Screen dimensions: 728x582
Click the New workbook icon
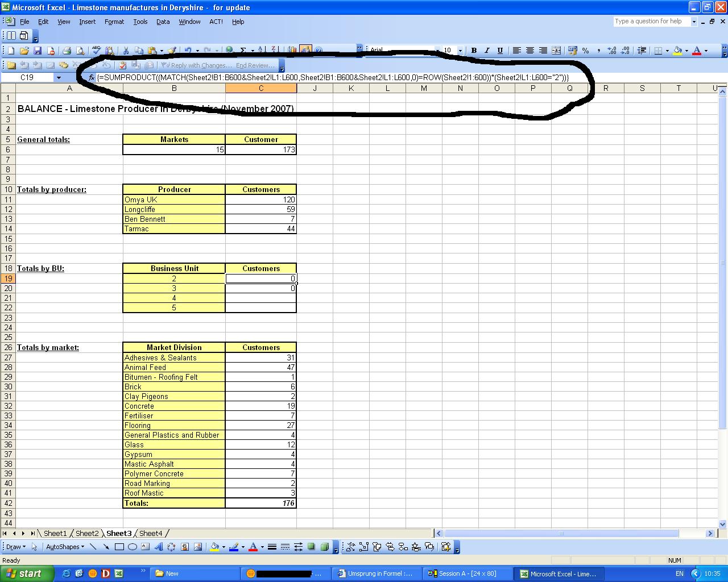(x=11, y=51)
